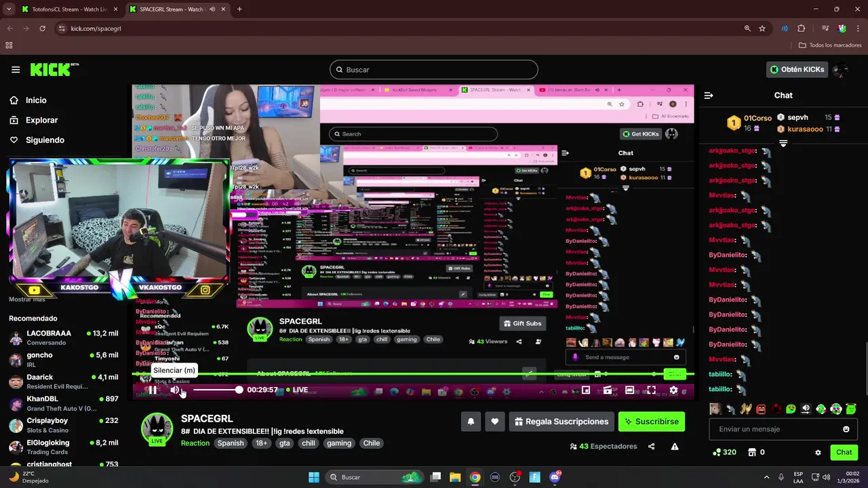Open chat settings gear icon
Screen dimensions: 868x488
click(818, 452)
